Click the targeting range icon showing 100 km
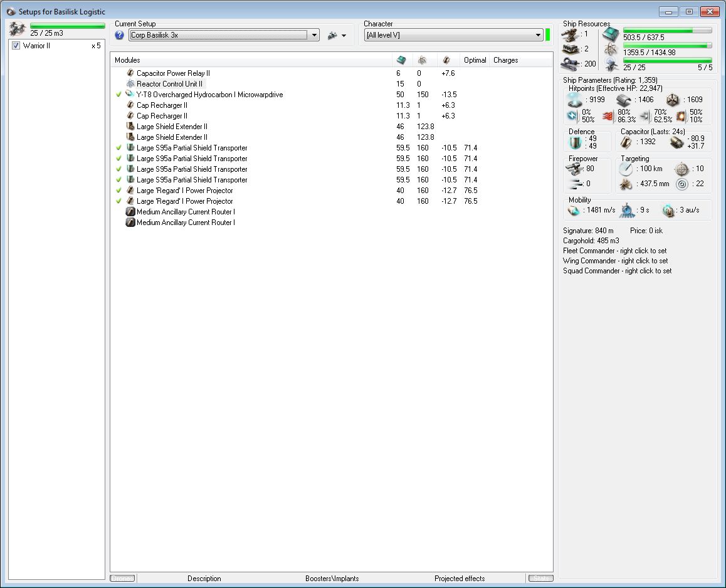 626,169
